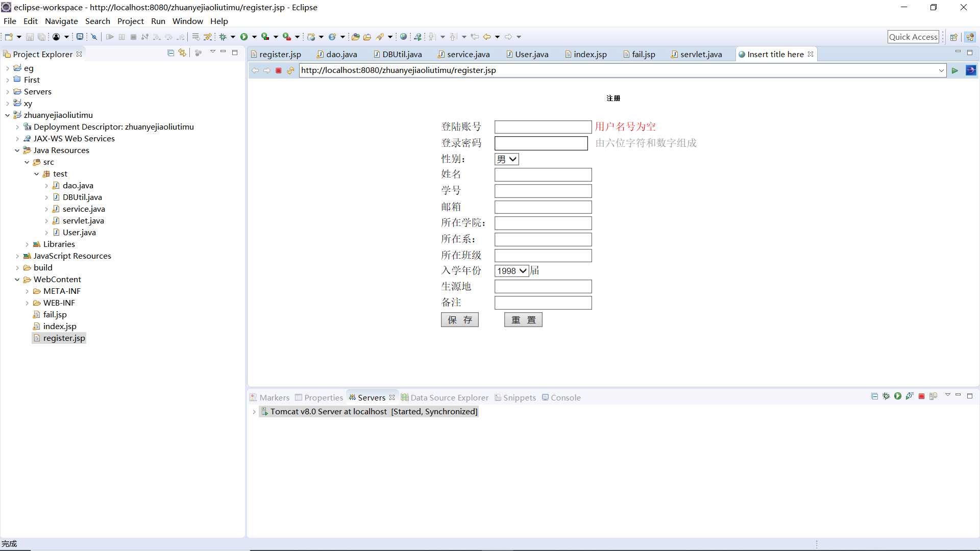Collapse the WebContent folder

point(17,280)
